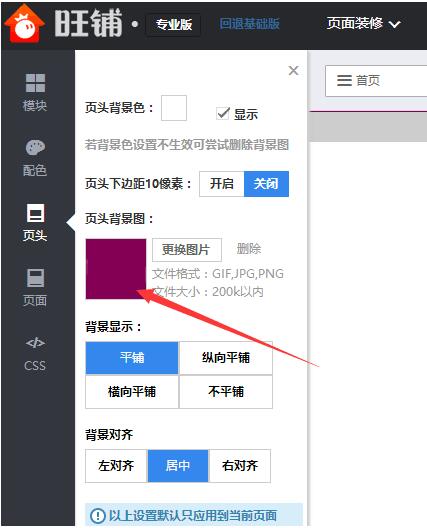The height and width of the screenshot is (528, 427).
Task: Open the 首页 page selector
Action: (x=376, y=81)
